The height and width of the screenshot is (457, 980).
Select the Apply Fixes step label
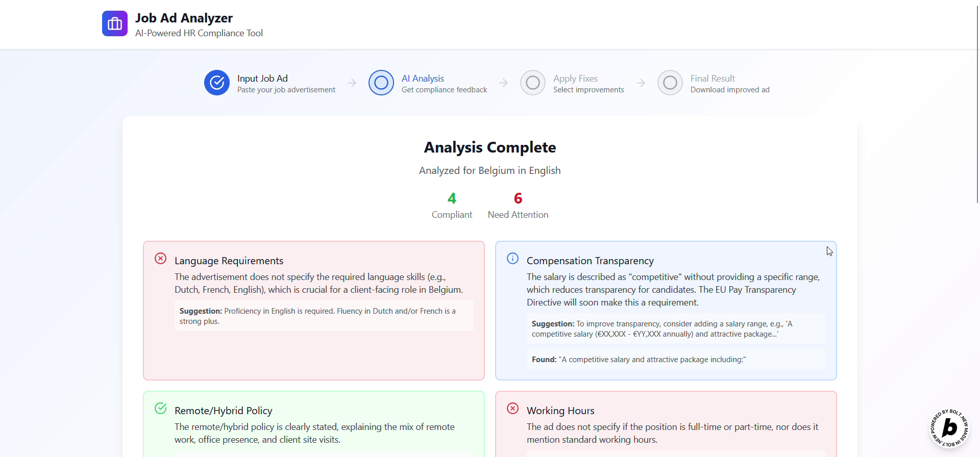pos(575,79)
